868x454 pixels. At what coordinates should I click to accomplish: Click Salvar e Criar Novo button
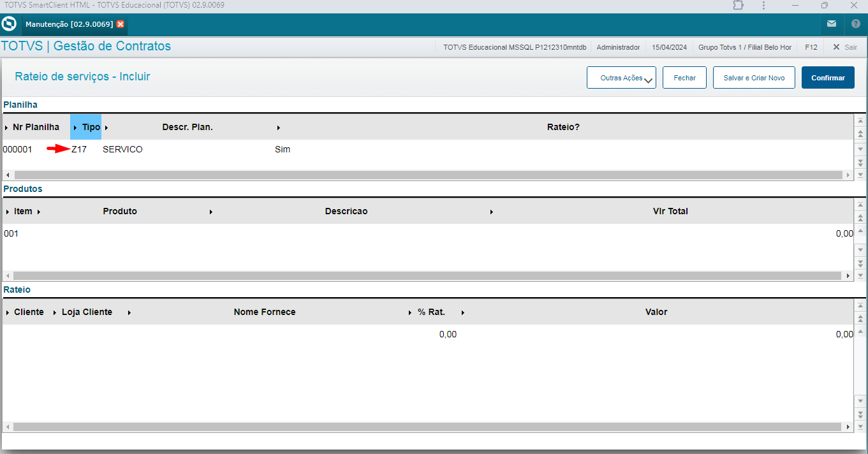tap(754, 78)
